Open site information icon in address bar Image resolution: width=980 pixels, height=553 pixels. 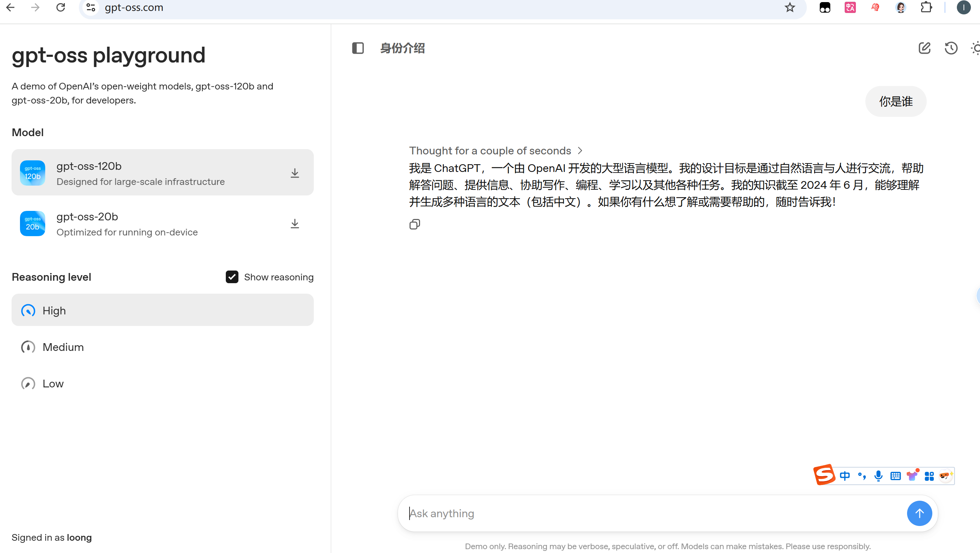pos(90,7)
